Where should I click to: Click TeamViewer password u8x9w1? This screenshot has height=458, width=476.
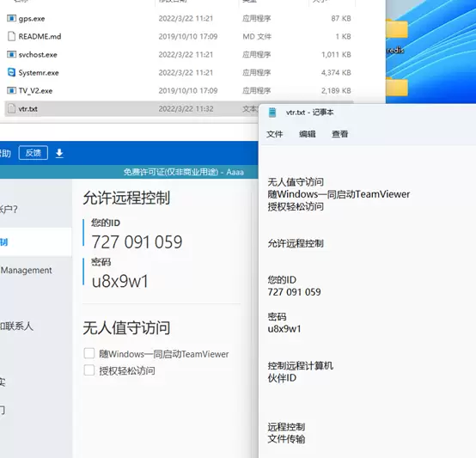[120, 281]
